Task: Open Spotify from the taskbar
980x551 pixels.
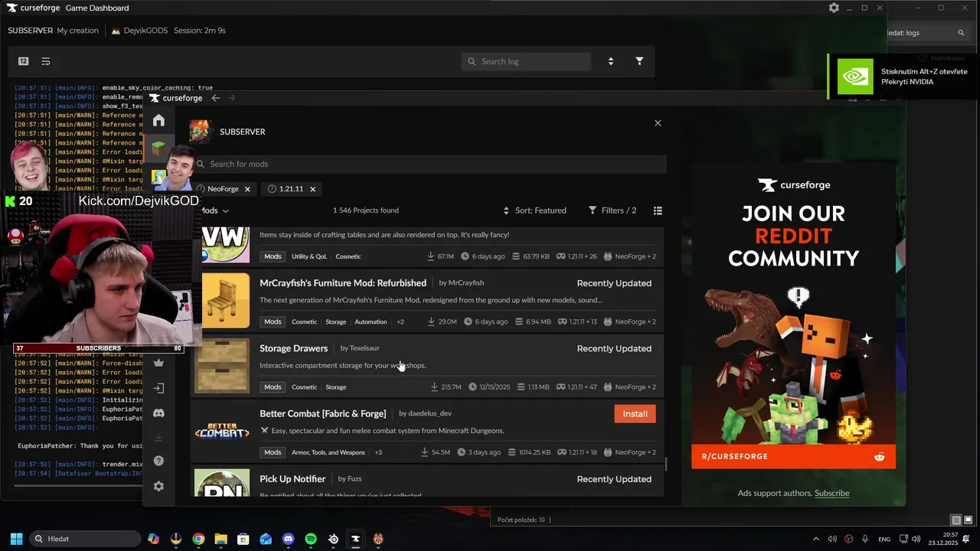Action: click(310, 539)
